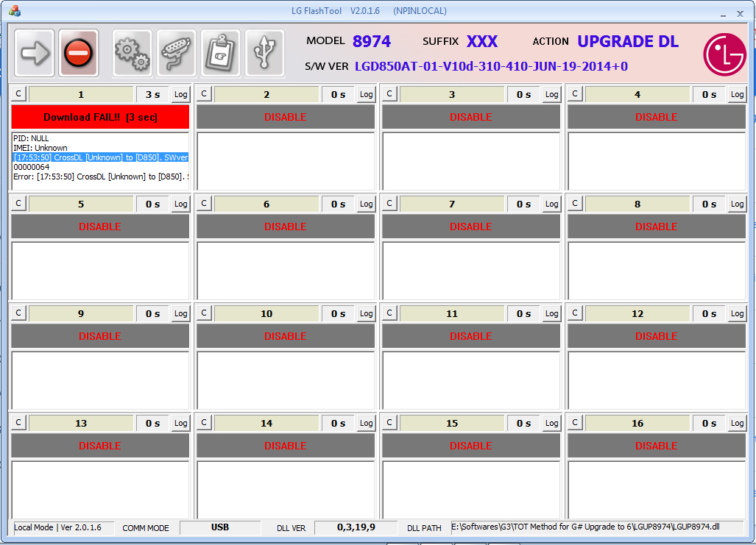The width and height of the screenshot is (756, 545).
Task: Click the LG FlashTool title bar app icon
Action: (15, 10)
